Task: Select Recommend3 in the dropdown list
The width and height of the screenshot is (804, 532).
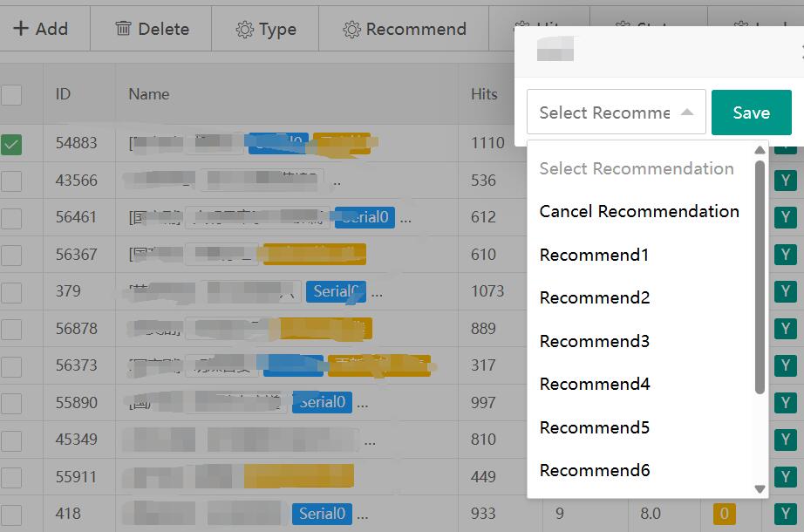Action: 595,341
